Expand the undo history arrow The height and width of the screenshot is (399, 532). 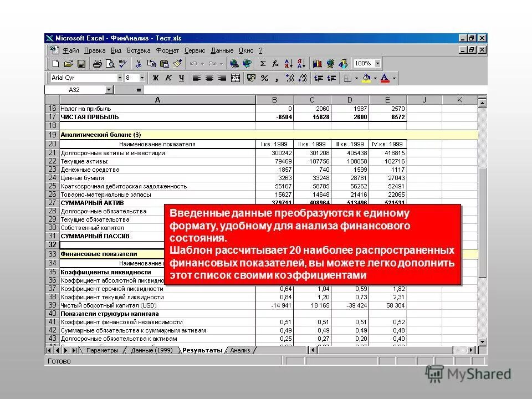(203, 64)
